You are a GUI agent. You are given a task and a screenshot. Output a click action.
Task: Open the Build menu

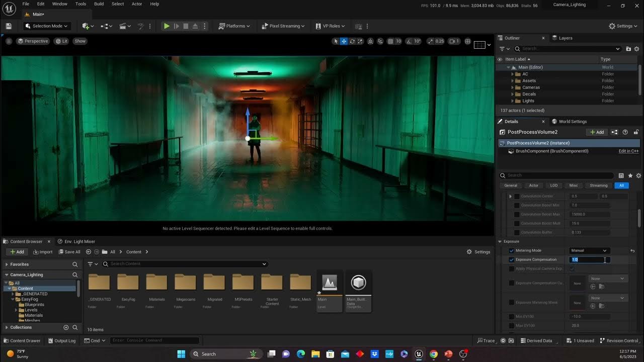(99, 4)
